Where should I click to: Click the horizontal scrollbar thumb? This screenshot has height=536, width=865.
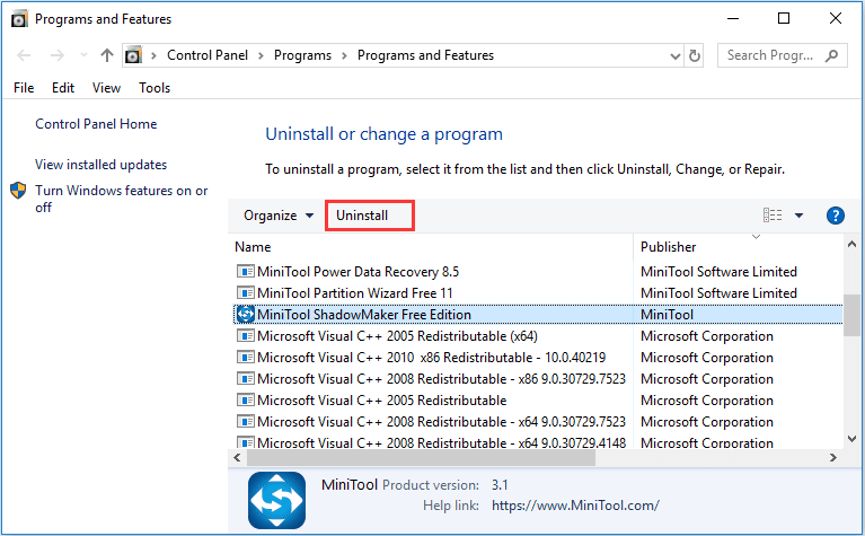[421, 458]
